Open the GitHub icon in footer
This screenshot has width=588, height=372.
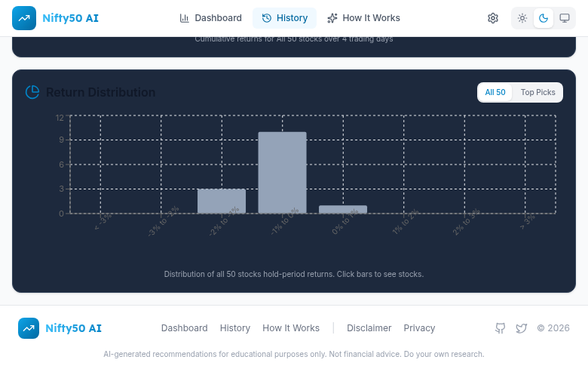point(500,328)
